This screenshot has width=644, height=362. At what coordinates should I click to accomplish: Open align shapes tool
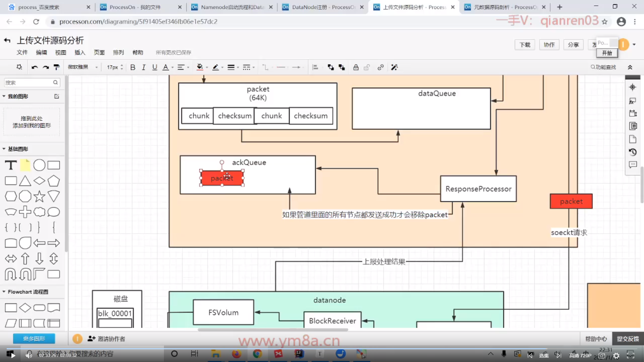(x=315, y=67)
